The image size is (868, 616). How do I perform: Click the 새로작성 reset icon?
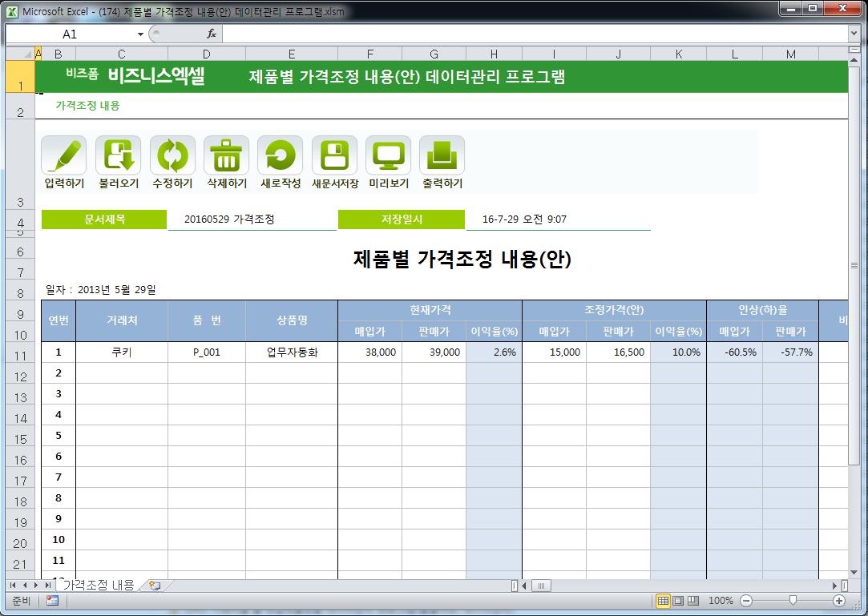280,155
